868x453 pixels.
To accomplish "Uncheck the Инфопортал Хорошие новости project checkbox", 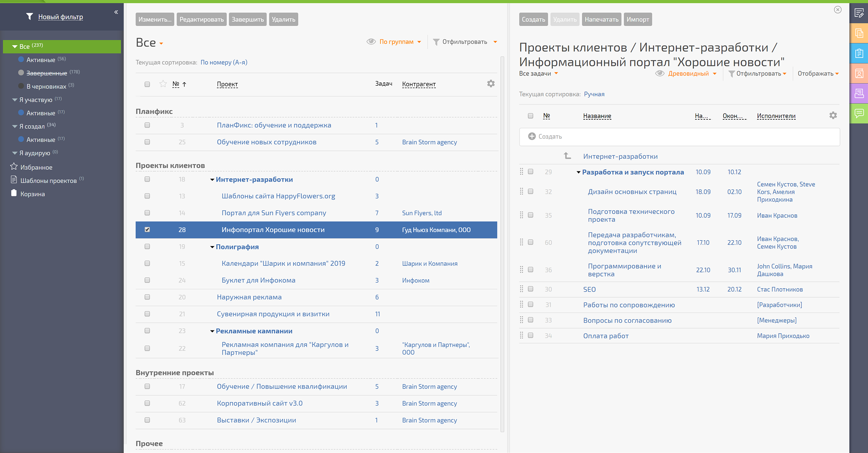I will 147,230.
